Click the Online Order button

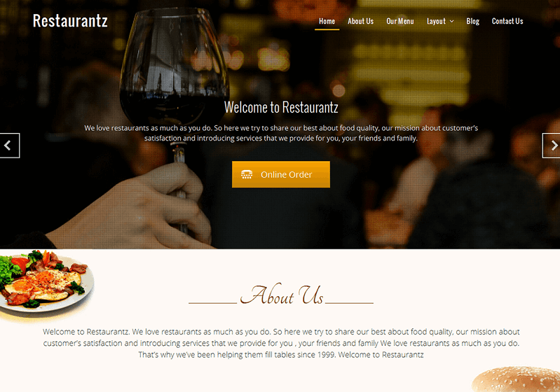click(281, 174)
